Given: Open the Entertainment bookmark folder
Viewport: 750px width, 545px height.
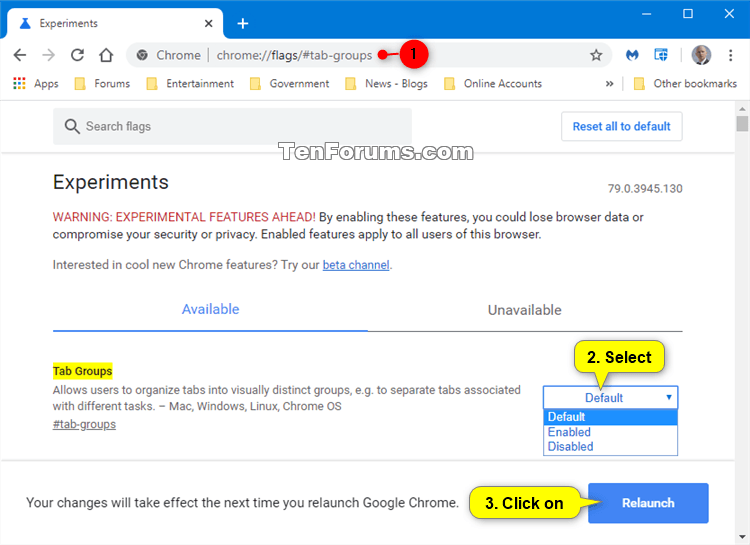Looking at the screenshot, I should pos(190,84).
